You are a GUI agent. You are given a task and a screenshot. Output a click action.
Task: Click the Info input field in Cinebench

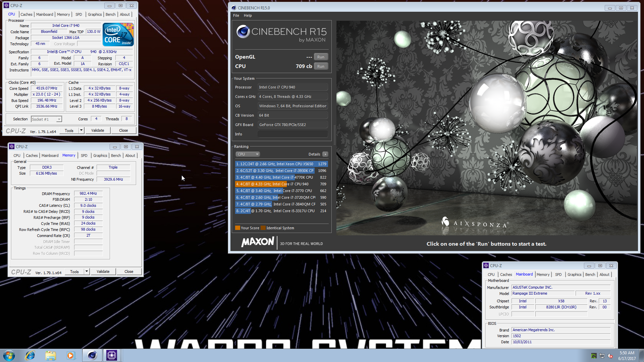293,134
